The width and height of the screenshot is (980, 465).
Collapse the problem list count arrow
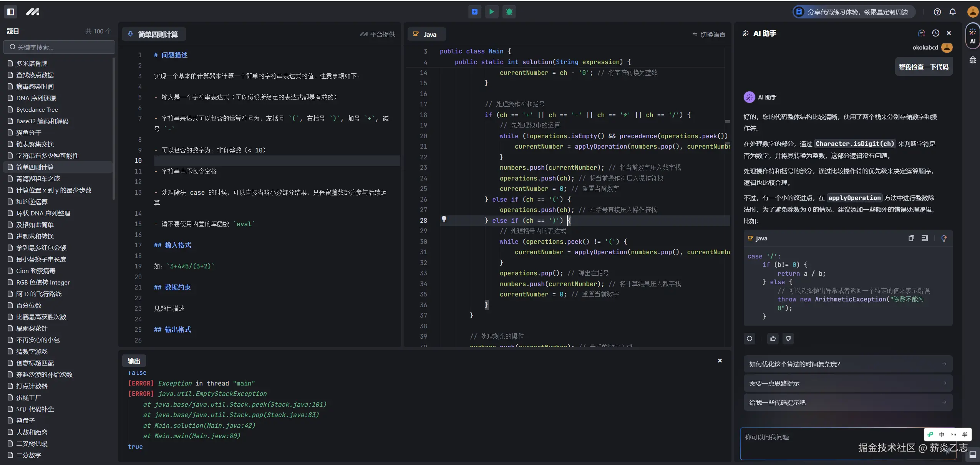pos(108,31)
